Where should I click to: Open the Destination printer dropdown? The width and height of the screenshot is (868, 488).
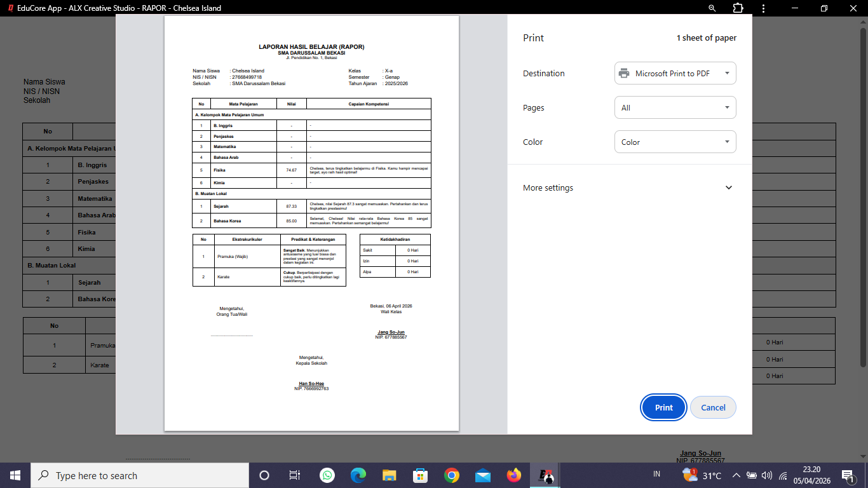[675, 73]
